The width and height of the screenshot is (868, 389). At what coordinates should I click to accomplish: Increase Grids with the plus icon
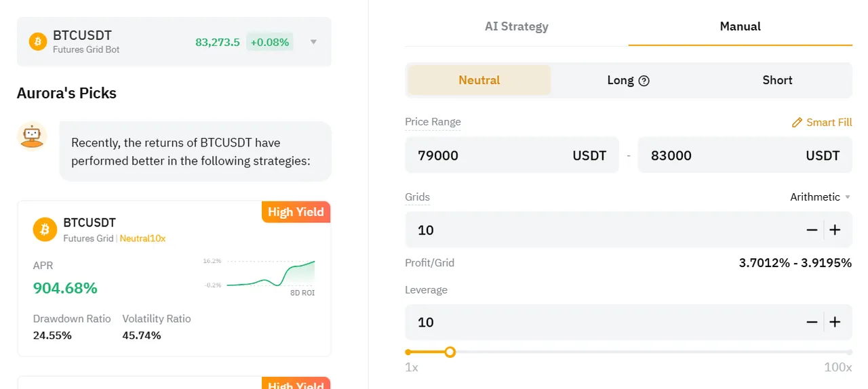[835, 230]
